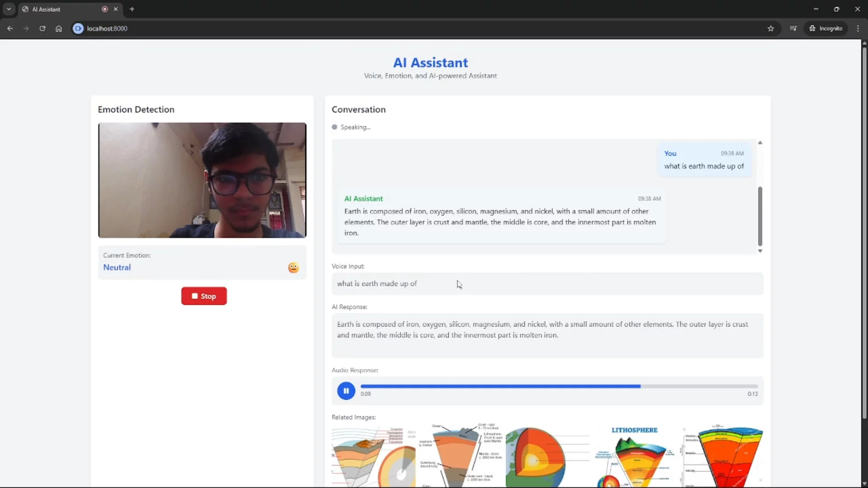Open the browser home page

(59, 28)
